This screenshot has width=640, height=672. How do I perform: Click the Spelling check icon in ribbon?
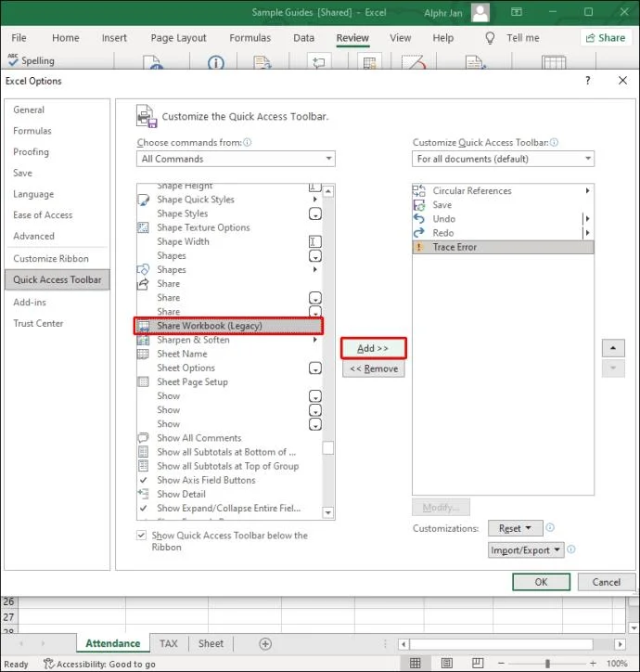[x=13, y=60]
